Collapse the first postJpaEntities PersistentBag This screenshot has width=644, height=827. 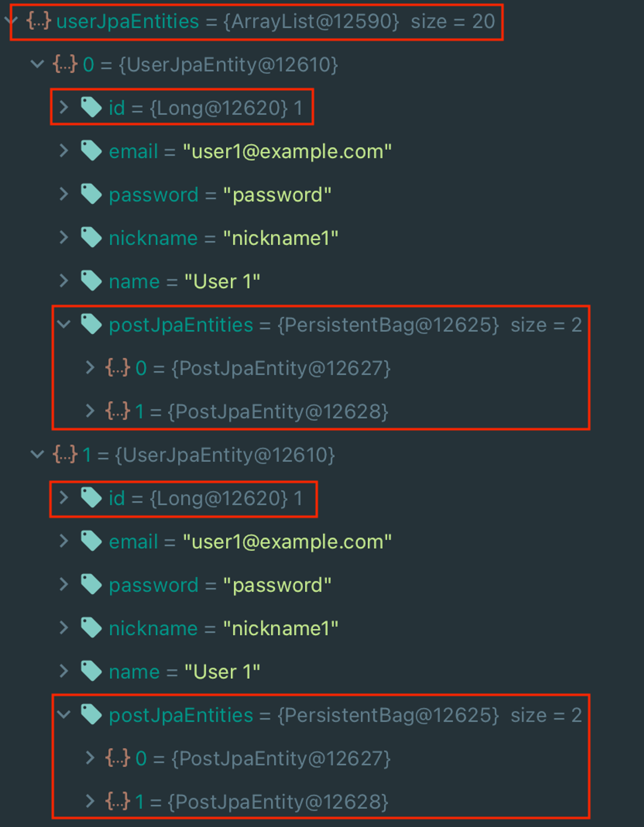pyautogui.click(x=63, y=324)
